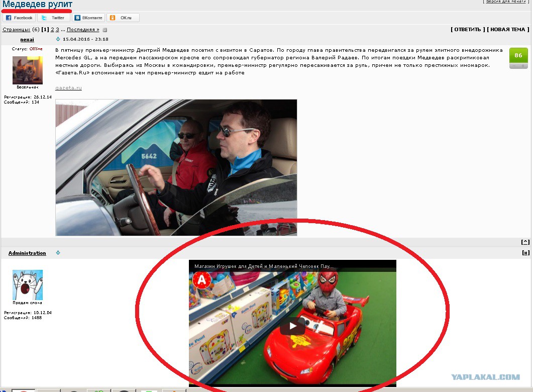Select the Регистрация: 10.12.04 text

[x=28, y=313]
